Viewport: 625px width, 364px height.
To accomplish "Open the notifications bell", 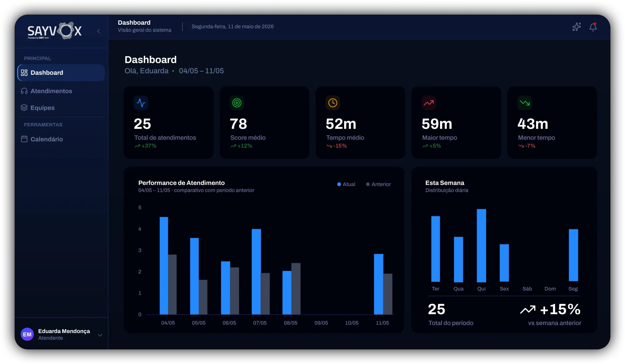I will [x=593, y=27].
